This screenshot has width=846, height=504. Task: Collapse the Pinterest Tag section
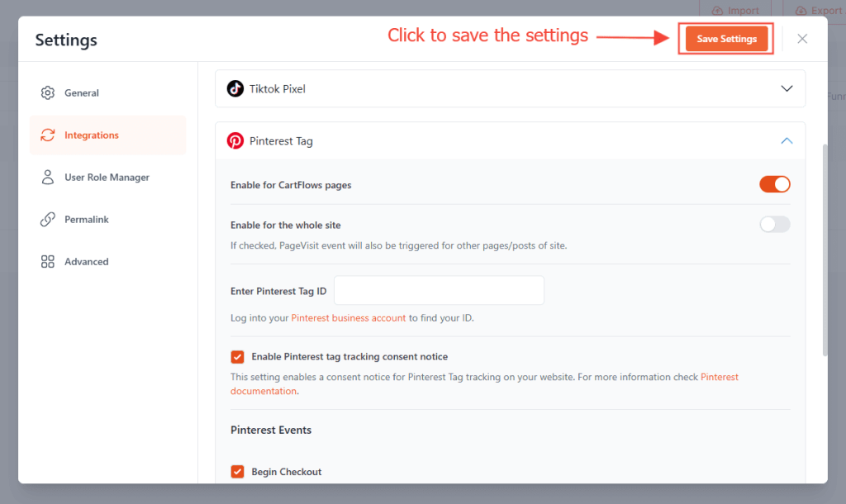pos(787,140)
